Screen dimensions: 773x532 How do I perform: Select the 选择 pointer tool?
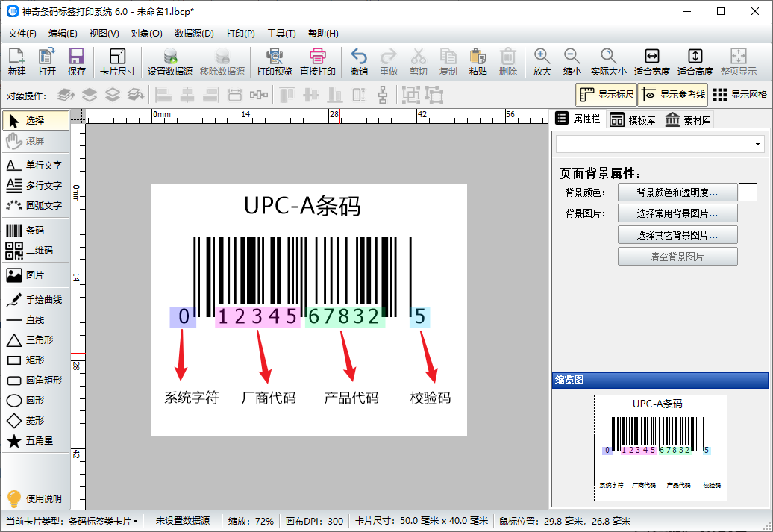coord(36,120)
